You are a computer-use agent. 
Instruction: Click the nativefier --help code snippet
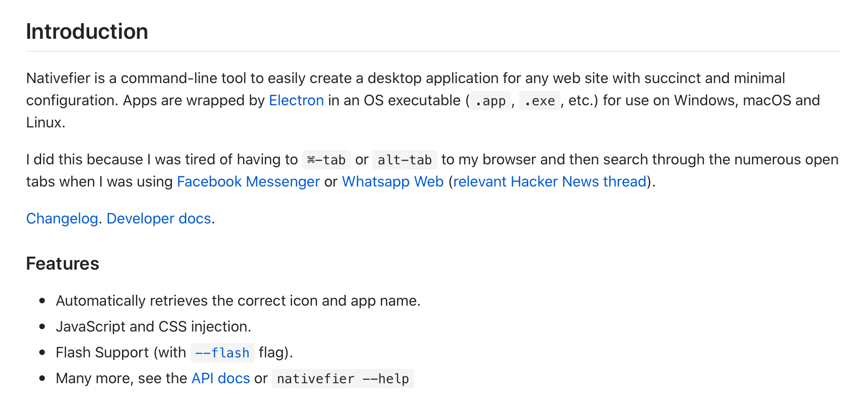pos(342,379)
